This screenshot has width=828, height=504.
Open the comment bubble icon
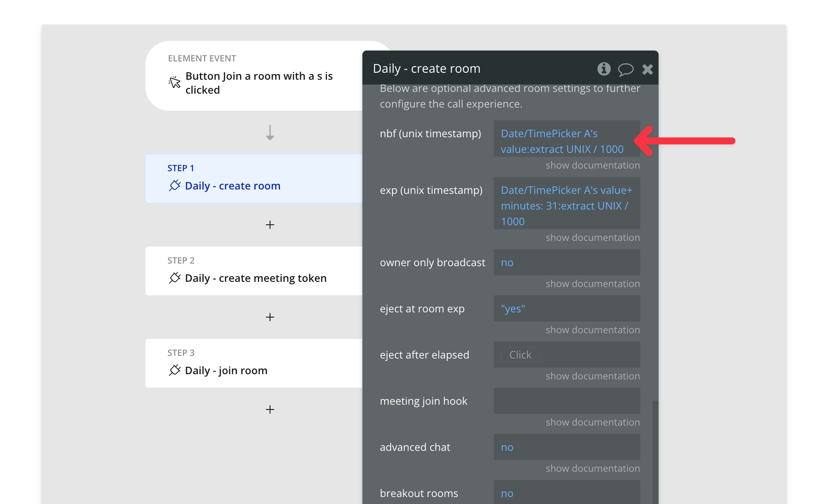(625, 69)
